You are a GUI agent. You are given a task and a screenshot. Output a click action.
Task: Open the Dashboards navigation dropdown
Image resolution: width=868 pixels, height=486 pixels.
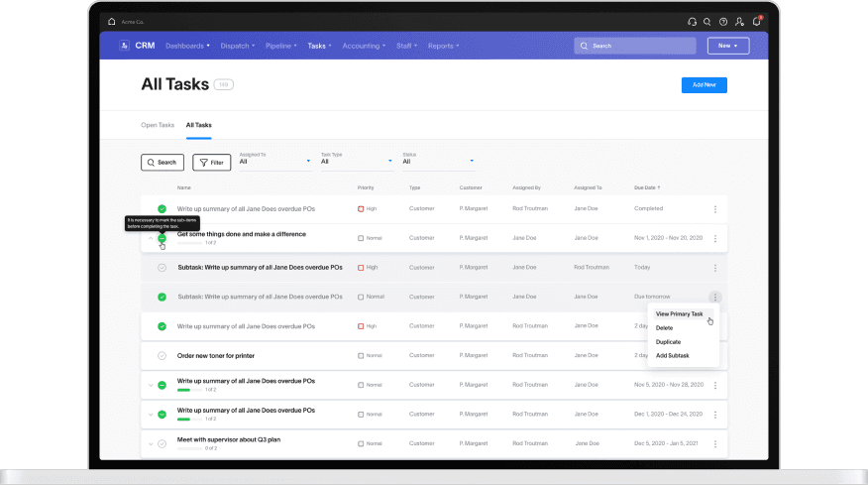[x=187, y=46]
